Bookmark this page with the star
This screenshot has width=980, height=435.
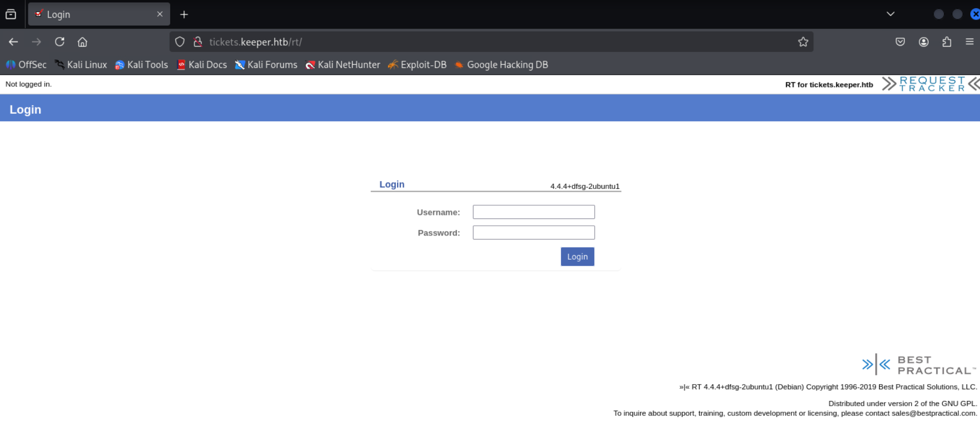pyautogui.click(x=803, y=42)
